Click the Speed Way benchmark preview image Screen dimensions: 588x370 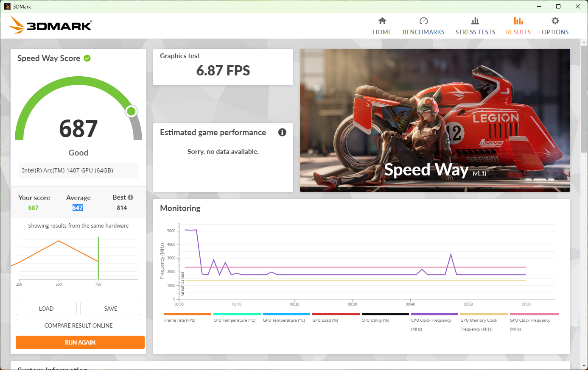pos(435,120)
